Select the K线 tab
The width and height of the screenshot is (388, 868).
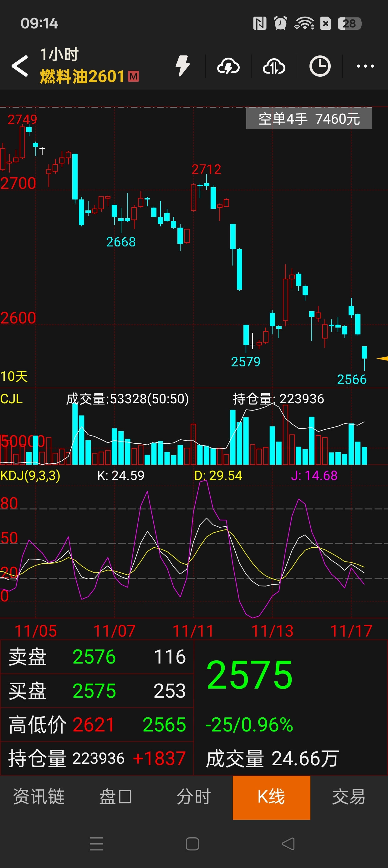click(272, 797)
